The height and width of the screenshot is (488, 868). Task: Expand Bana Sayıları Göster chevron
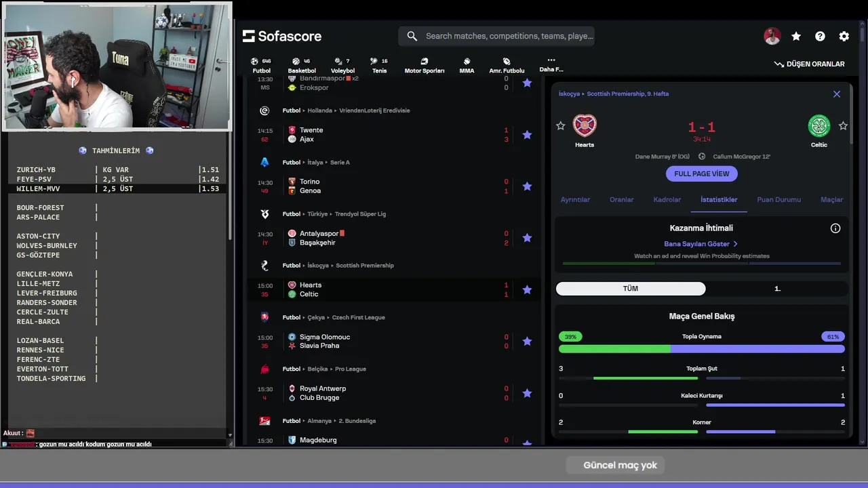click(x=736, y=244)
